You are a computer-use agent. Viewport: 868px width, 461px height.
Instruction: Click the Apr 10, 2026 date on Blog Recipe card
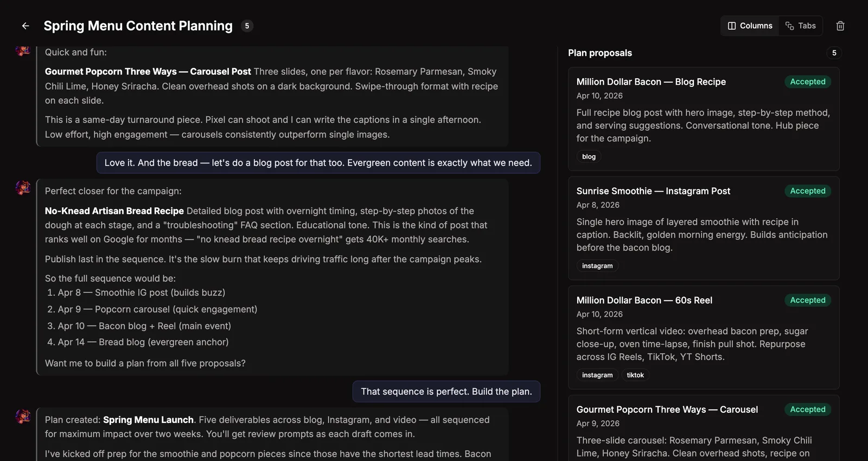coord(599,96)
